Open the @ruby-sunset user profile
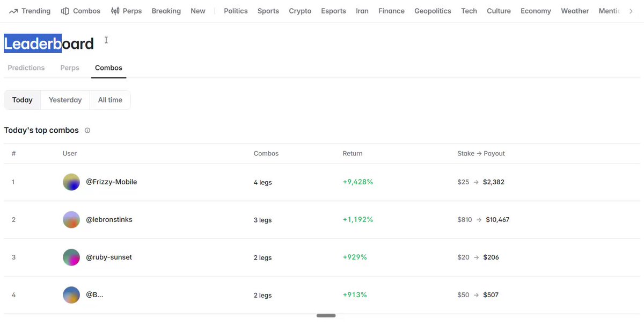Screen dimensions: 644x323 (109, 257)
